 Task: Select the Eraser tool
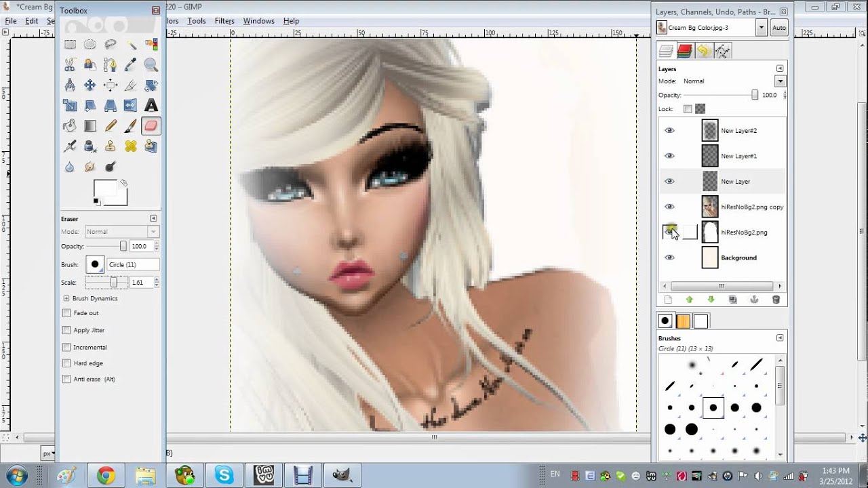tap(151, 126)
